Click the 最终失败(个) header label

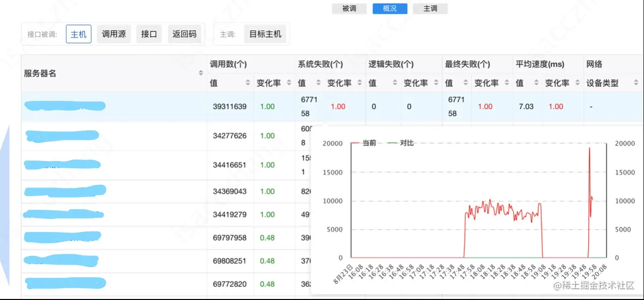468,64
